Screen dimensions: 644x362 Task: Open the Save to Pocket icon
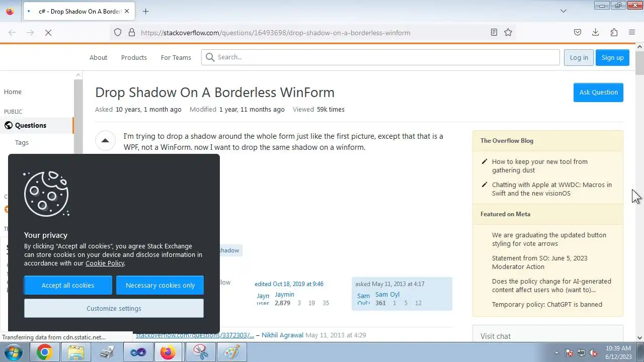click(x=578, y=33)
